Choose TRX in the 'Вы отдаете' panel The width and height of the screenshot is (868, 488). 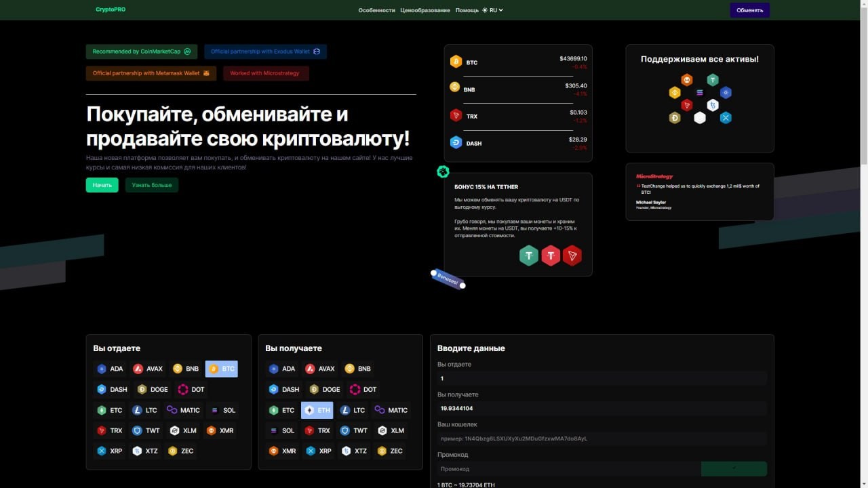coord(111,430)
